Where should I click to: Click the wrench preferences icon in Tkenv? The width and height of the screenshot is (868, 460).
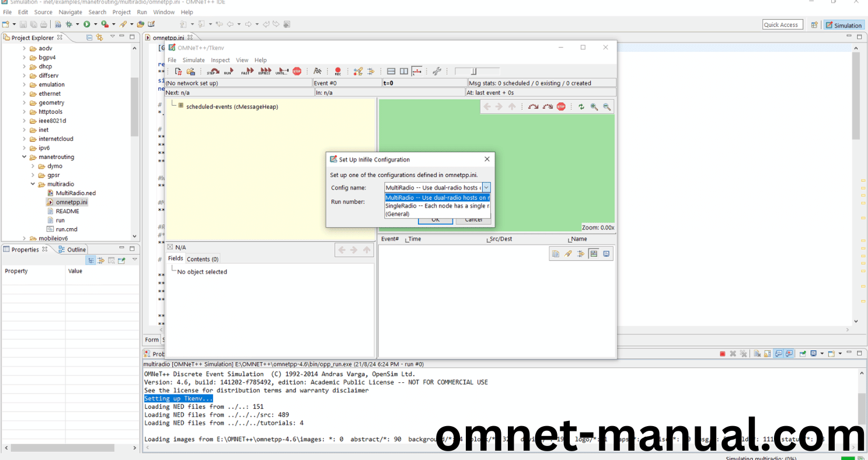click(436, 71)
